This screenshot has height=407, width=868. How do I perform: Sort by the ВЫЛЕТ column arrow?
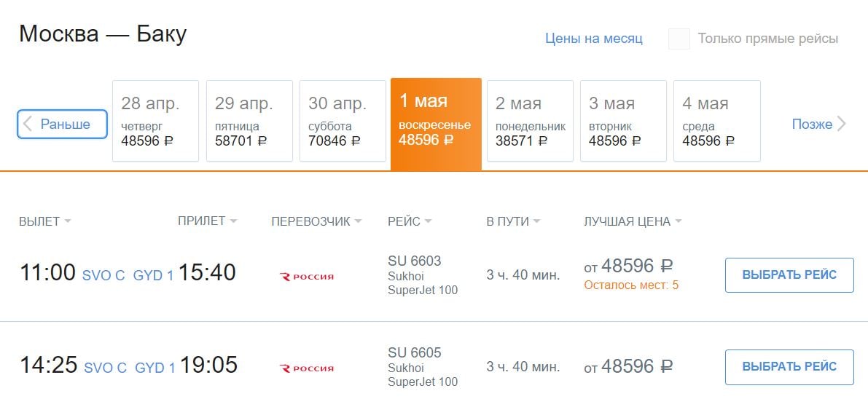pos(68,222)
